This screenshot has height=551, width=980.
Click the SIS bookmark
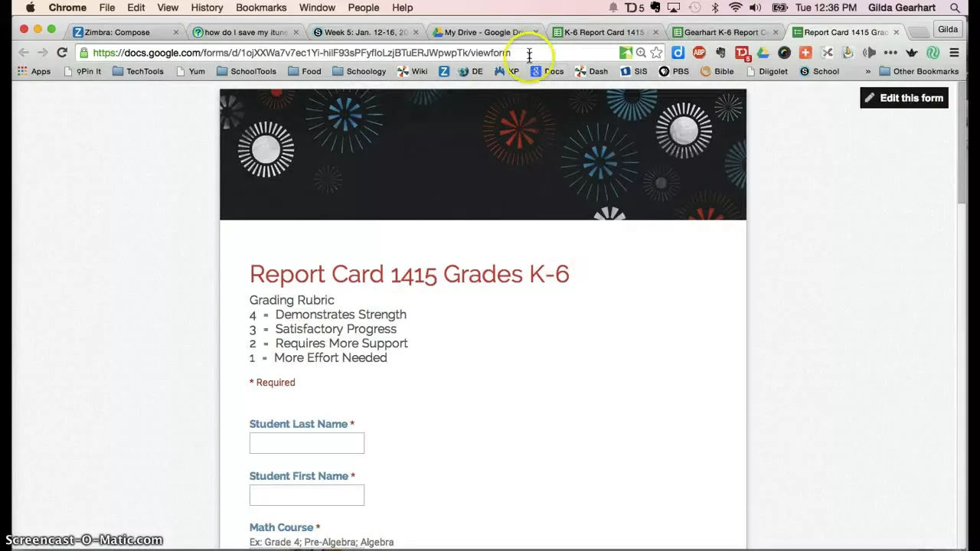tap(633, 71)
